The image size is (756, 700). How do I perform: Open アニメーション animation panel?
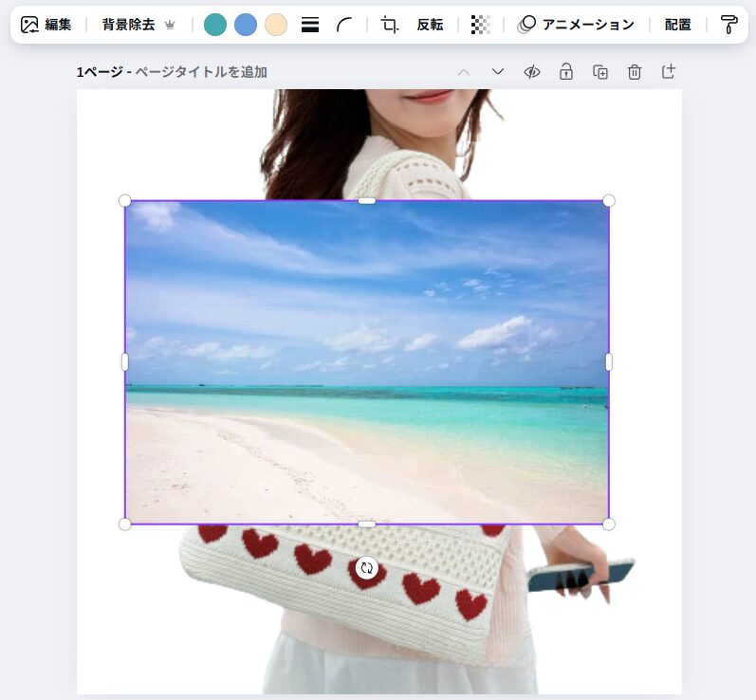click(576, 24)
